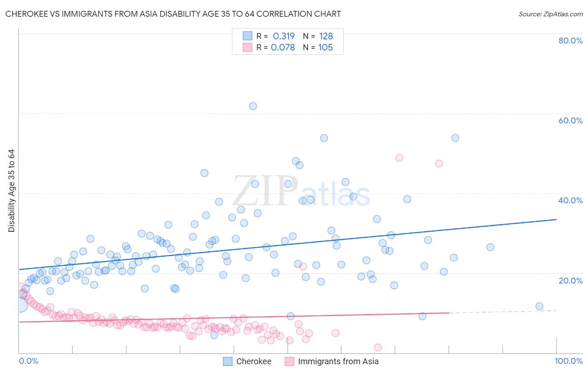Open the Source: ZipAtlas.com link
Screen dimensions: 588x373
click(551, 14)
